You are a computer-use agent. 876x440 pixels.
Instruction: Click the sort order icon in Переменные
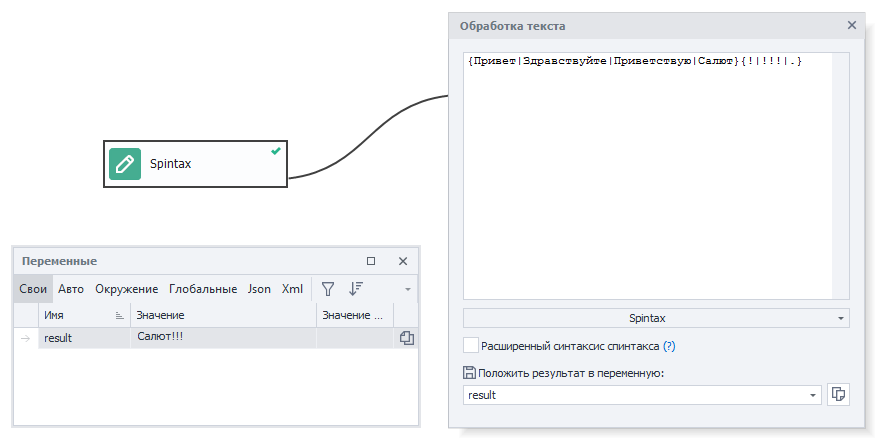click(355, 289)
